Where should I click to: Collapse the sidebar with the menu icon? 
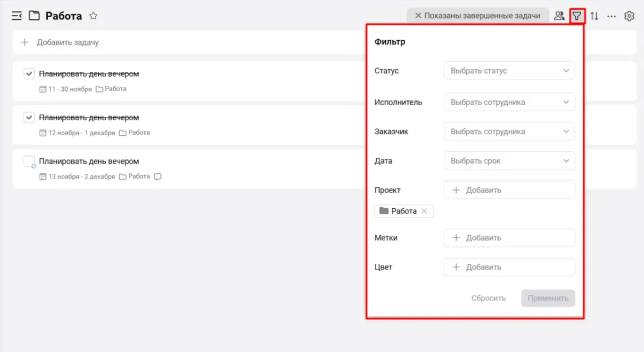pyautogui.click(x=17, y=16)
